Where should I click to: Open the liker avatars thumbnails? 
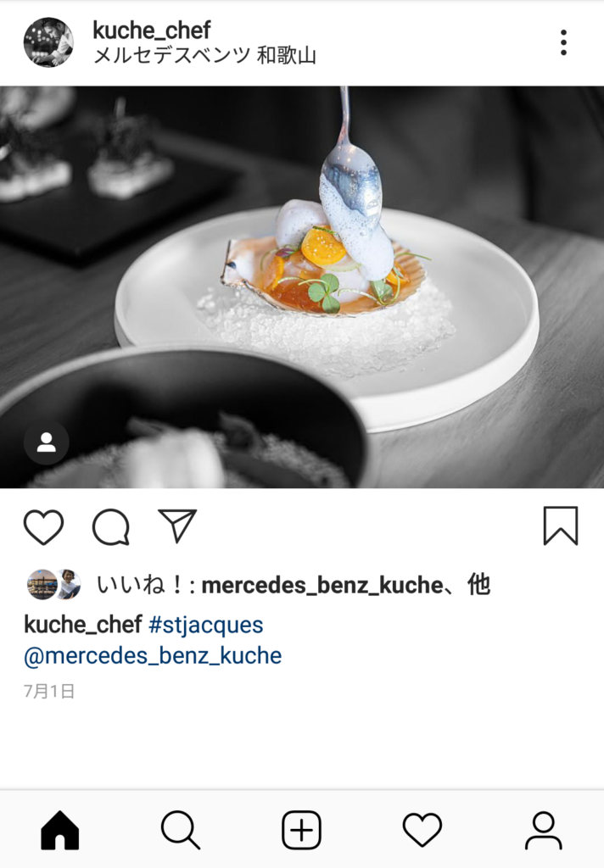(54, 585)
